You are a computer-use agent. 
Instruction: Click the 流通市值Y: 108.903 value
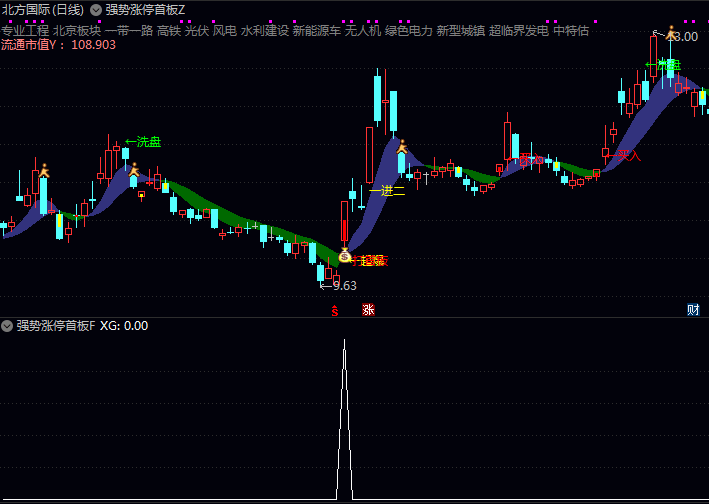58,45
